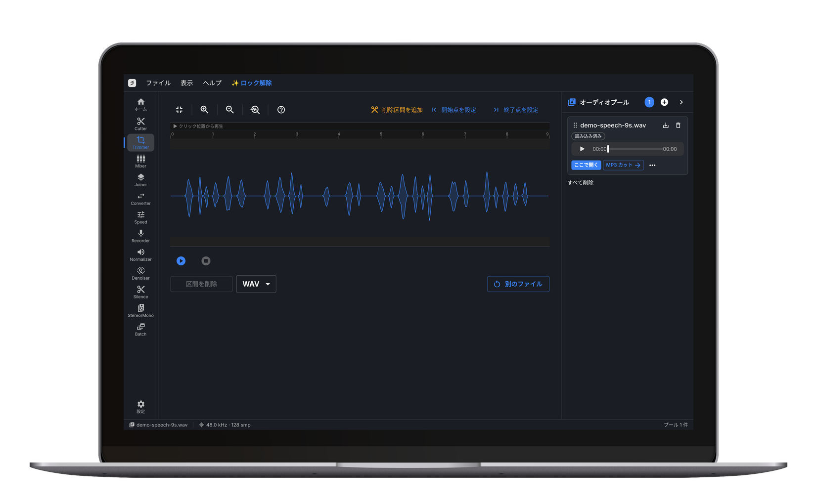This screenshot has width=817, height=504.
Task: Open the Mixer tool
Action: click(x=140, y=161)
